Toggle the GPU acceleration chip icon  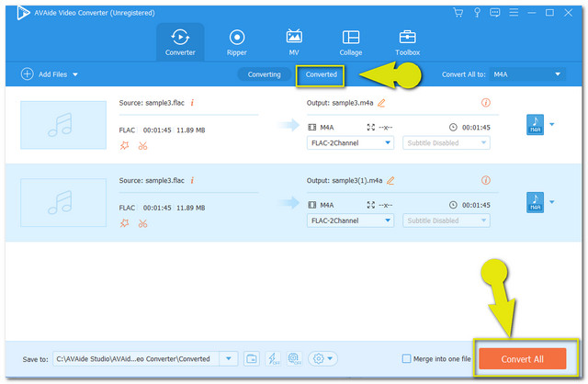pyautogui.click(x=294, y=359)
